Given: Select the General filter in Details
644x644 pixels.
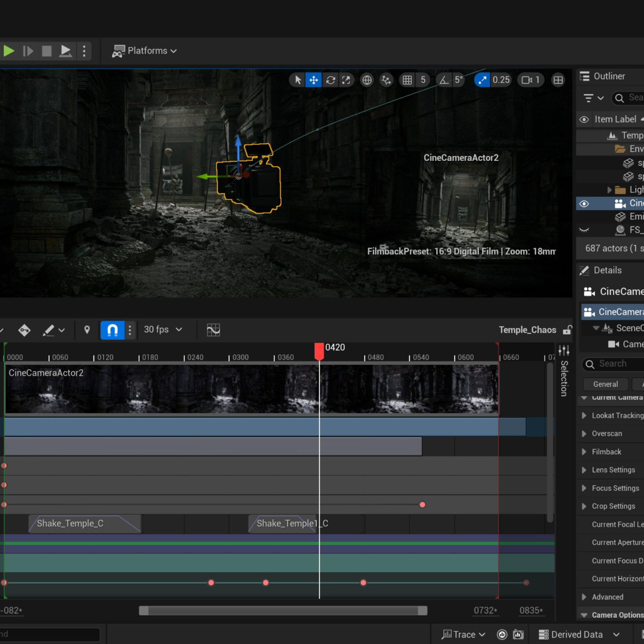Looking at the screenshot, I should [x=605, y=384].
